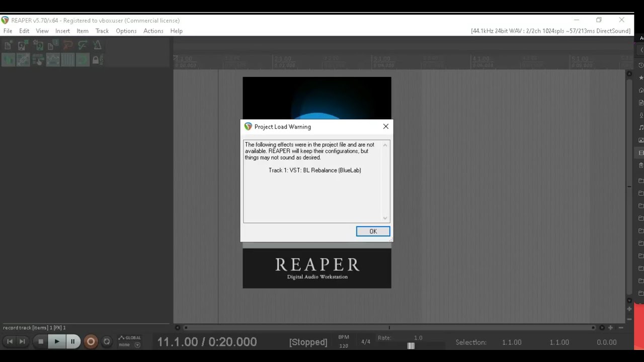Screen dimensions: 644x362
Task: Click the vertical zoom in plus button
Action: click(629, 309)
